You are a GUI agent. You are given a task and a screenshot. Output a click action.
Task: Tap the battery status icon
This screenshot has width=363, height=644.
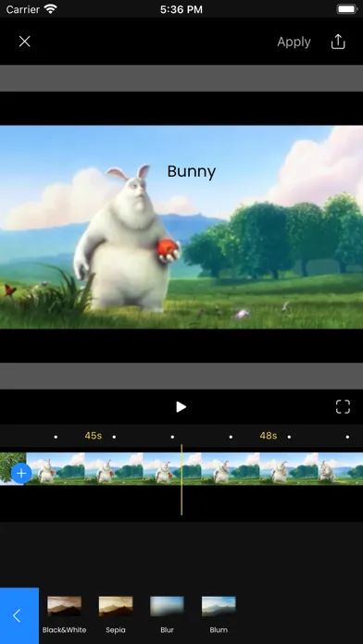pos(347,9)
